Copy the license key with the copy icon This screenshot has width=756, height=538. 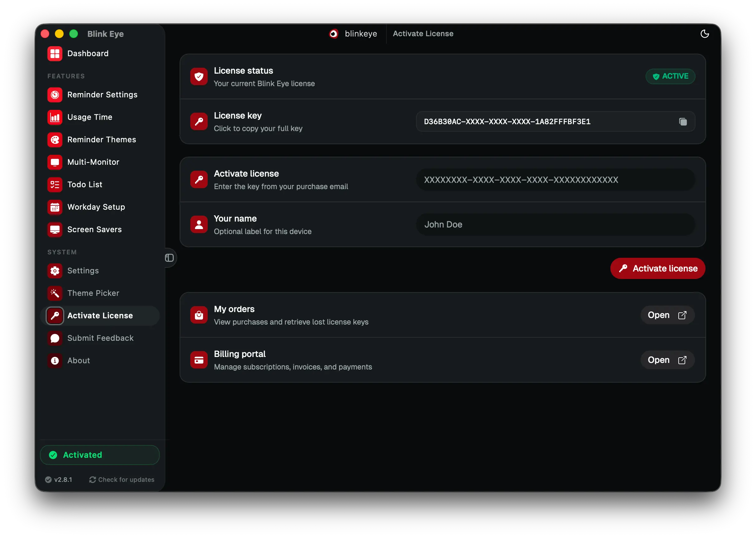tap(683, 122)
